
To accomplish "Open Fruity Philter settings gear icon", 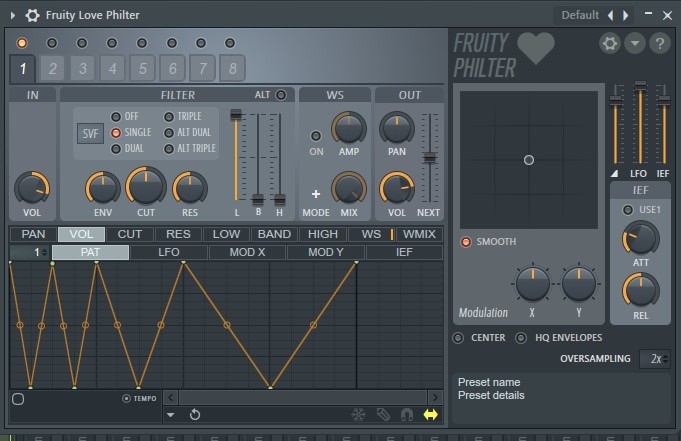I will click(609, 43).
